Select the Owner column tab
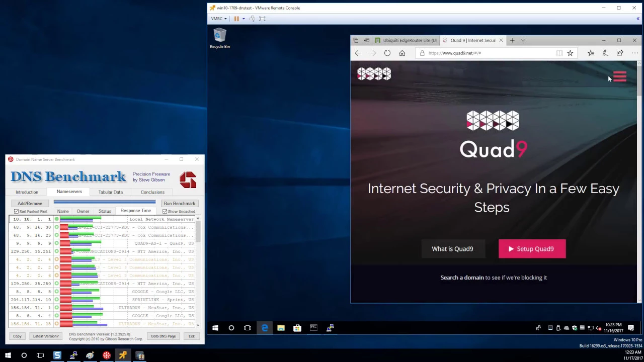Screen dimensions: 644x362 [x=83, y=211]
